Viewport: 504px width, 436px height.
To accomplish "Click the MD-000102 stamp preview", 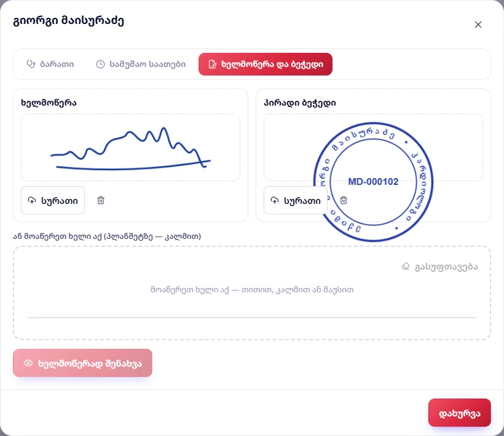I will point(373,182).
